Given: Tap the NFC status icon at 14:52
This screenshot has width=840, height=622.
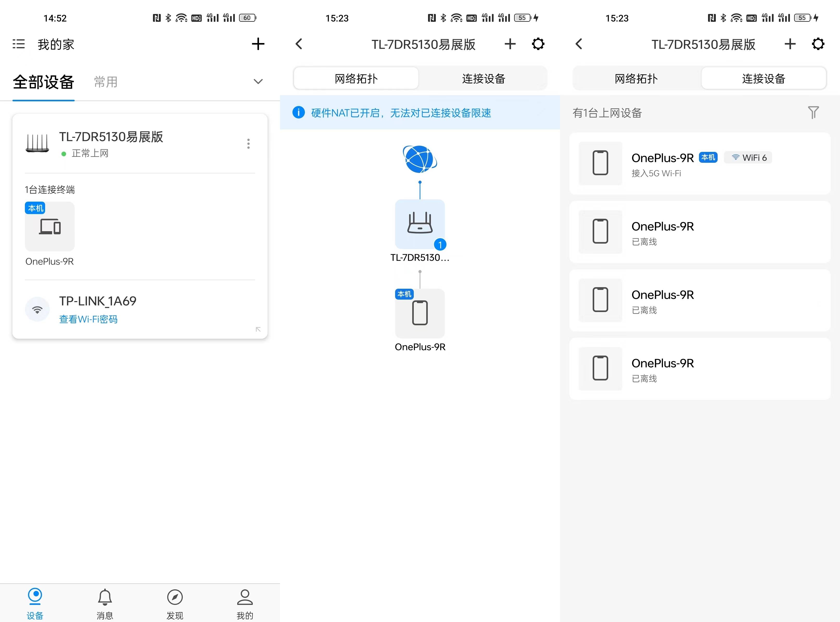Looking at the screenshot, I should click(x=157, y=18).
